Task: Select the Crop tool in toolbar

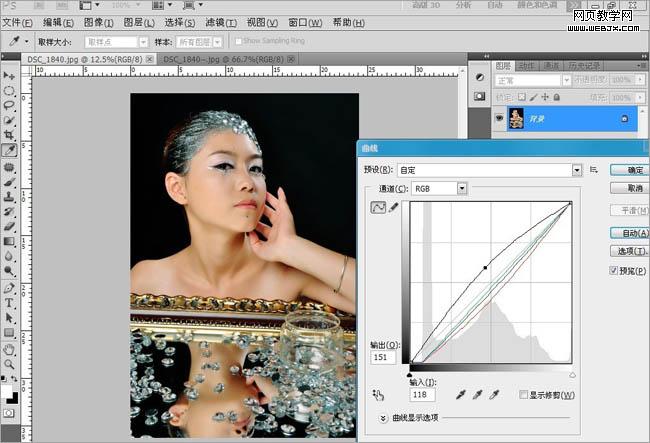Action: (x=9, y=135)
